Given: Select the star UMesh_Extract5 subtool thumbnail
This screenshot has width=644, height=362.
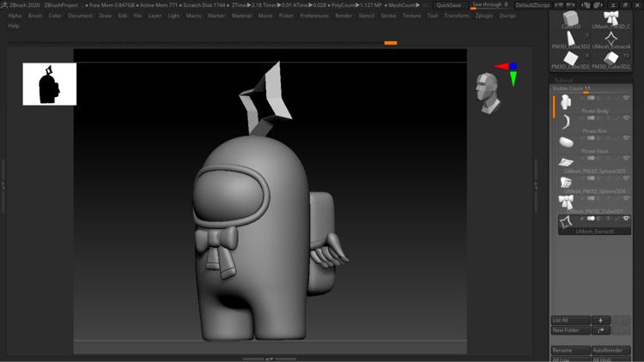Looking at the screenshot, I should 566,222.
